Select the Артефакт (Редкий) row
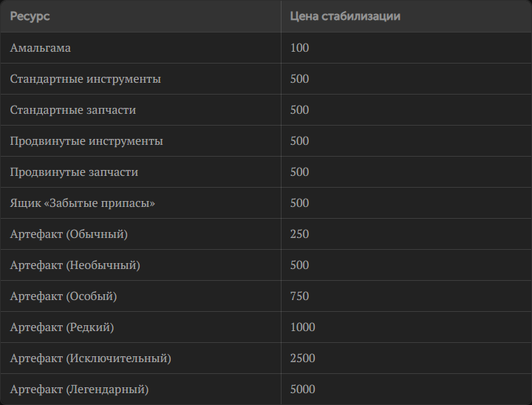 pos(266,327)
